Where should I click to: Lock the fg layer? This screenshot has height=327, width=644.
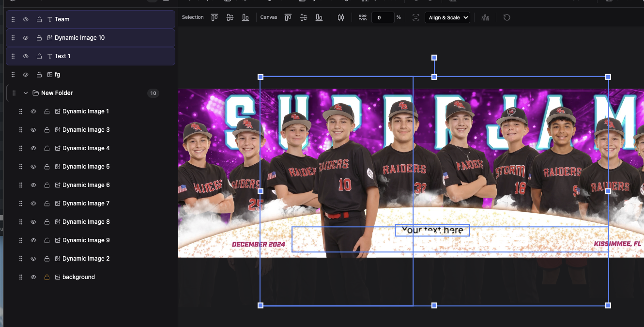39,75
